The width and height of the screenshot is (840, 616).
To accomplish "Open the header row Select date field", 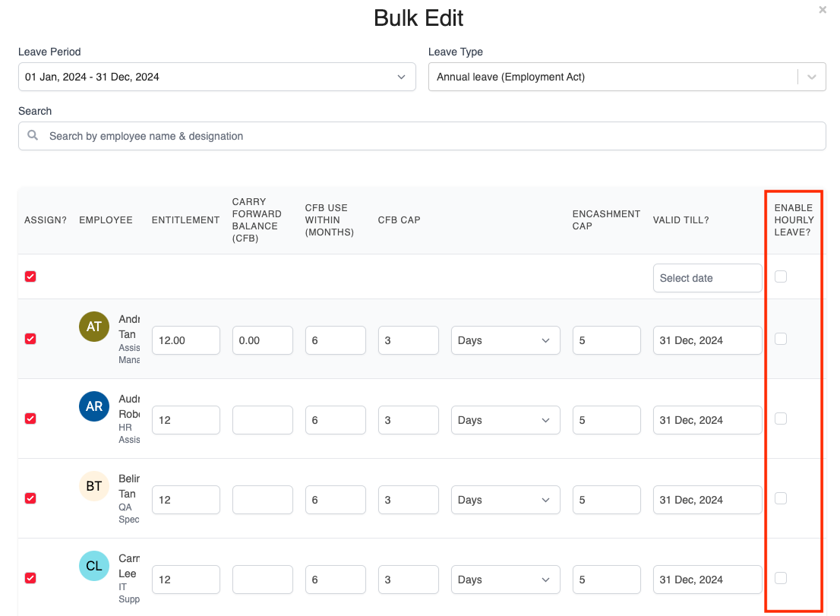I will 708,278.
